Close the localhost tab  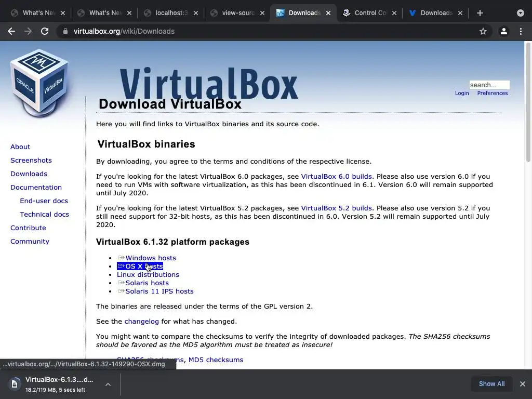click(x=196, y=13)
